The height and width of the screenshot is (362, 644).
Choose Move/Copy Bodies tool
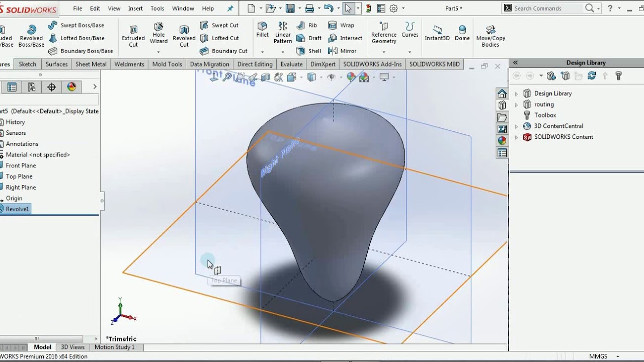coord(491,36)
